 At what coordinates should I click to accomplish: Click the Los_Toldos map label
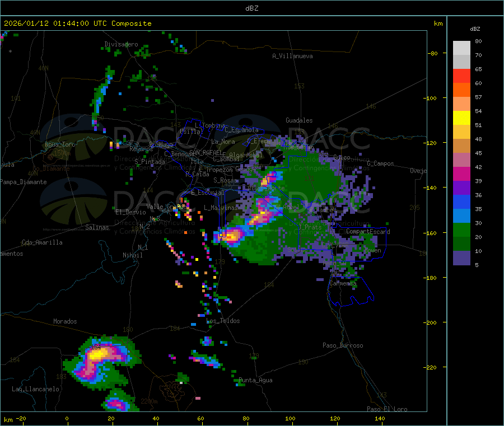coord(223,321)
